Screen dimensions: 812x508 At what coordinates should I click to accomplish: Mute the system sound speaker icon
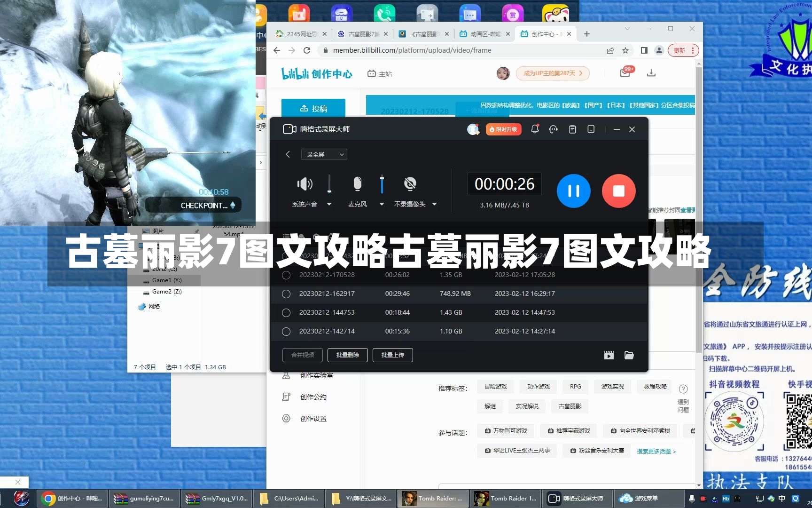point(304,184)
